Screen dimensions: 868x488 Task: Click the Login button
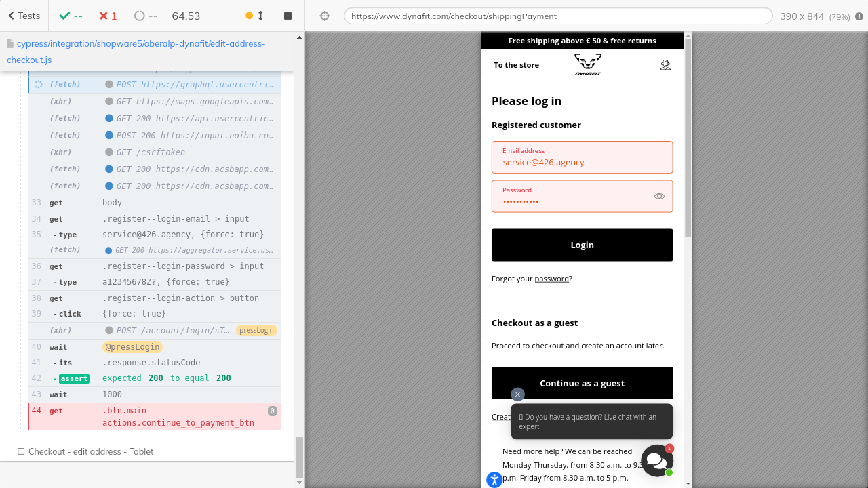pos(582,245)
